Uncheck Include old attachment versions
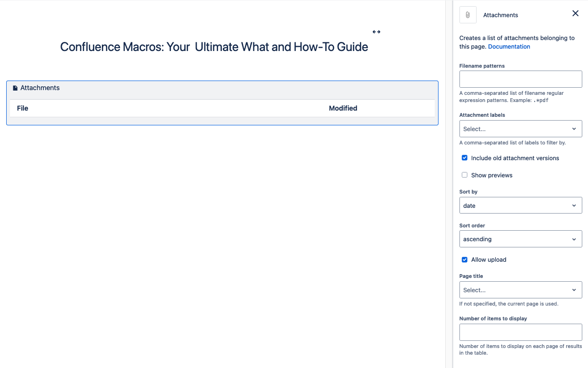Viewport: 588px width, 368px height. [464, 158]
